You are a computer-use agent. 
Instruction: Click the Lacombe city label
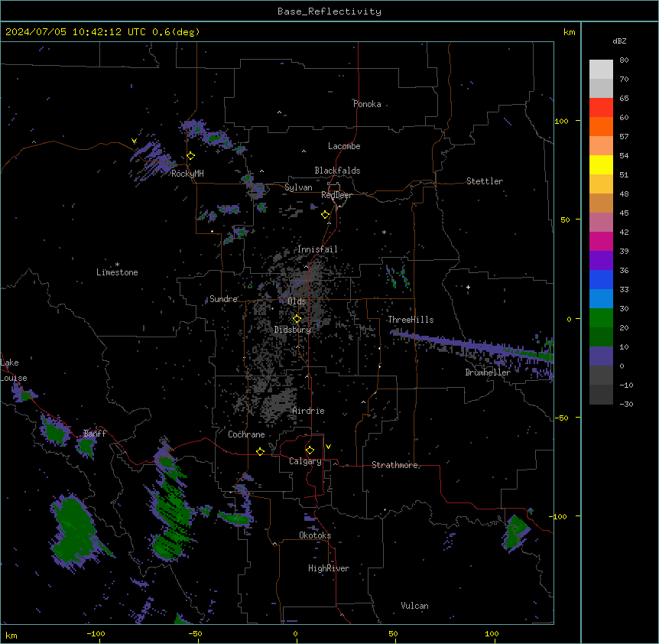tap(344, 146)
